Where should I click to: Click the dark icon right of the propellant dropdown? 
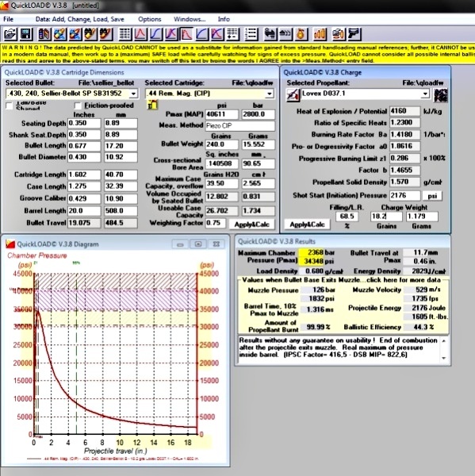(441, 95)
